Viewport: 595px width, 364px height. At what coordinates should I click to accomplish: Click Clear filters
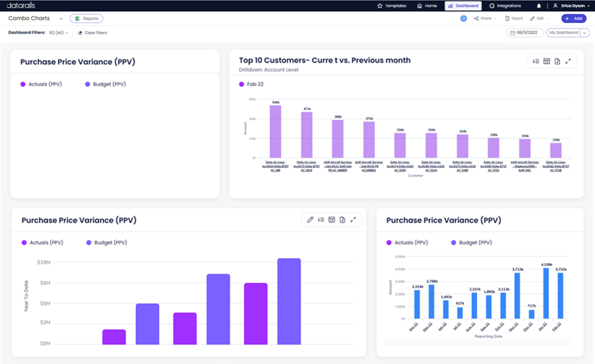coord(91,33)
